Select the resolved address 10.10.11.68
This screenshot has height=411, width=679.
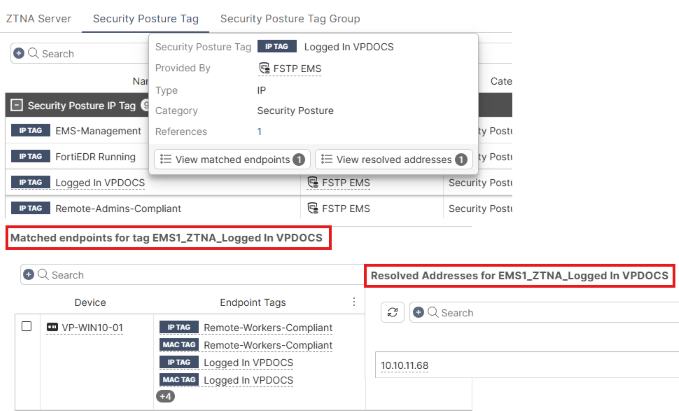(x=405, y=367)
